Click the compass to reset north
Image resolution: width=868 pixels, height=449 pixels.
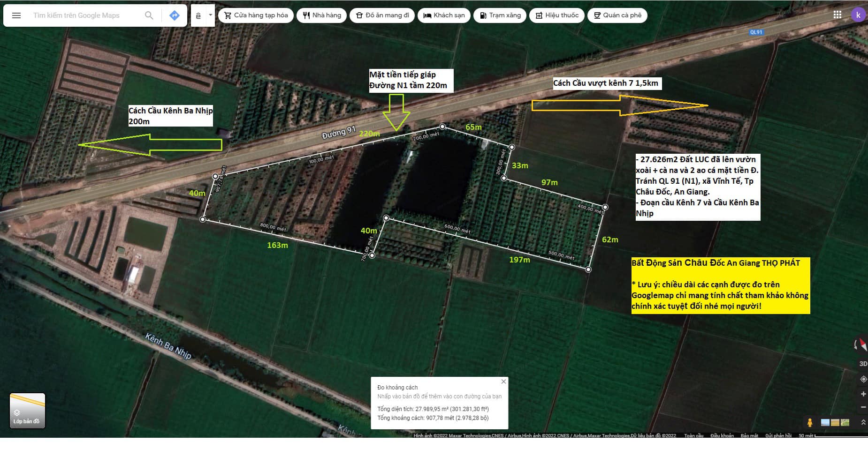(861, 345)
